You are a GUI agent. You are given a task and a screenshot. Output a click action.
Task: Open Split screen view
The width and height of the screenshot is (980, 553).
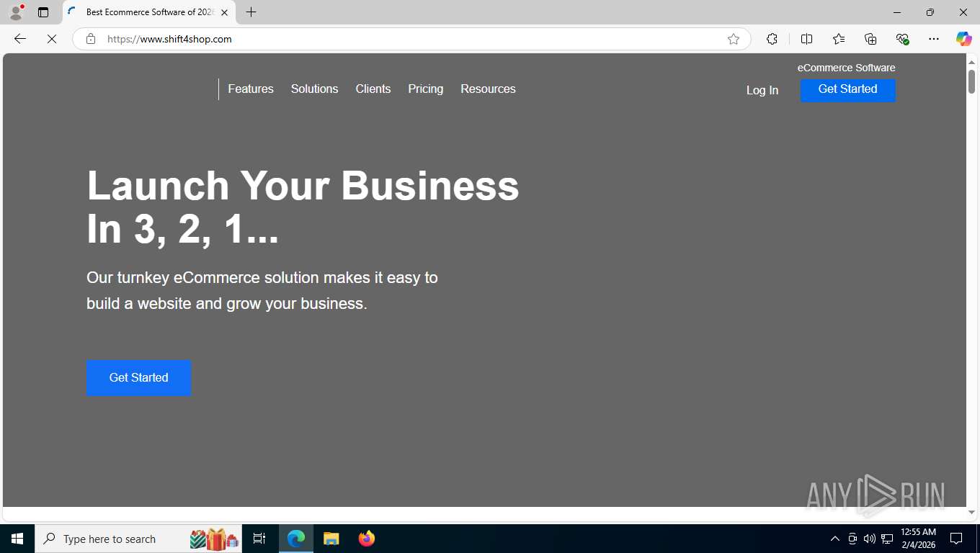click(x=806, y=39)
